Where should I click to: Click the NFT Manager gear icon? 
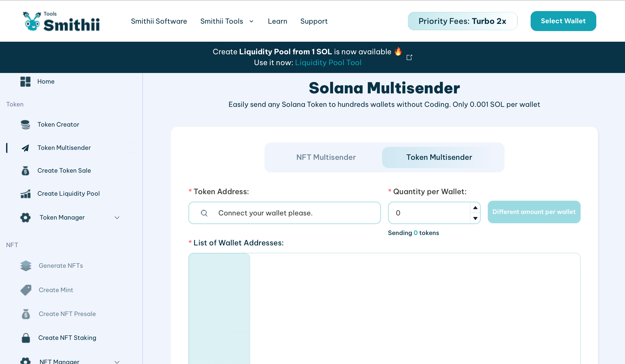25,361
